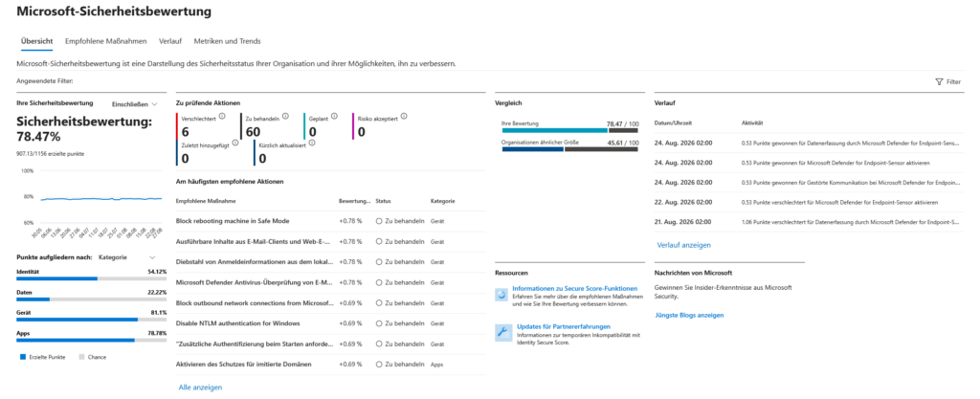This screenshot has width=980, height=399.
Task: Select status circle for Block outbound network row
Action: pos(379,303)
